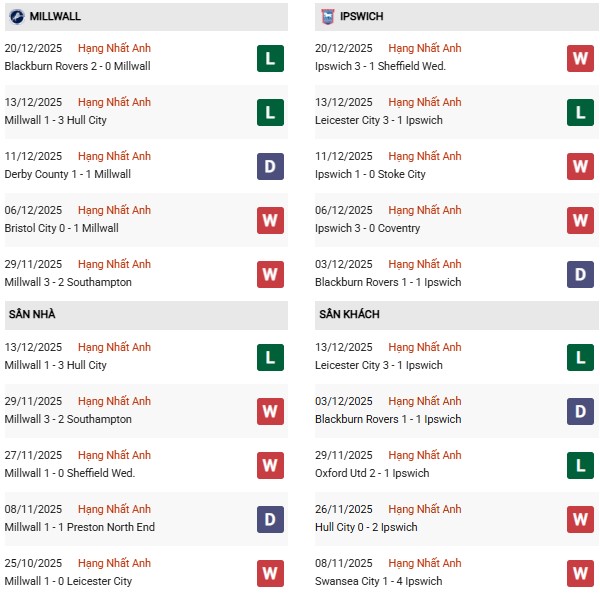The width and height of the screenshot is (600, 595).
Task: Open Hạng Nhất Anh link above Millwall 3-2 Southampton in top list
Action: click(x=114, y=264)
